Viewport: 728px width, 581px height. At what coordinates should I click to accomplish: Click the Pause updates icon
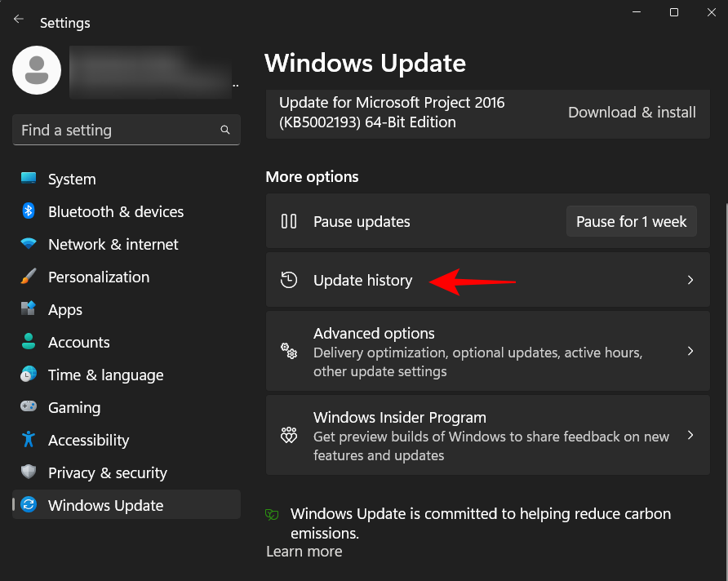coord(289,221)
